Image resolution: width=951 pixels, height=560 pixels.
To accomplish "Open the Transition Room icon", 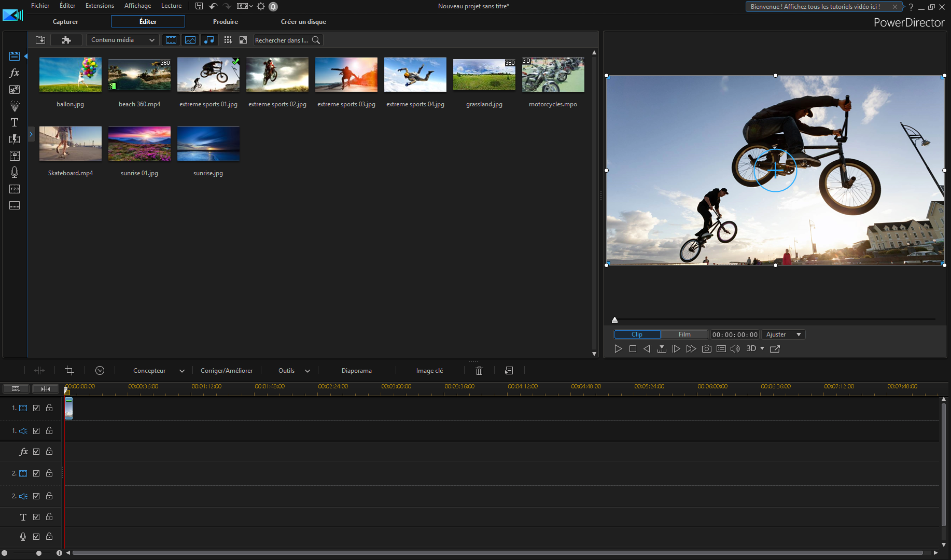I will click(x=15, y=139).
